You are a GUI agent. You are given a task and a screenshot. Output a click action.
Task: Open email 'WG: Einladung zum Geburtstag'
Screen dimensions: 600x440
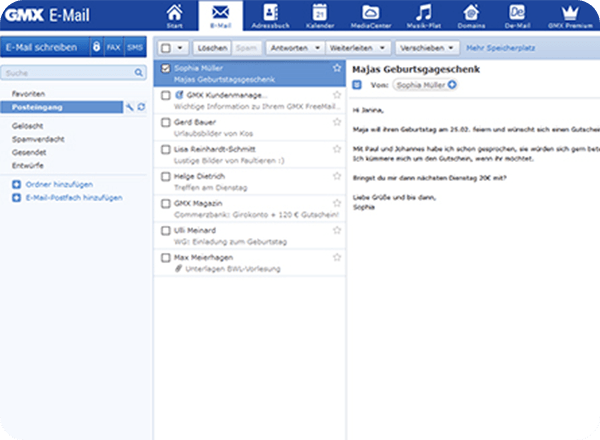tap(249, 236)
